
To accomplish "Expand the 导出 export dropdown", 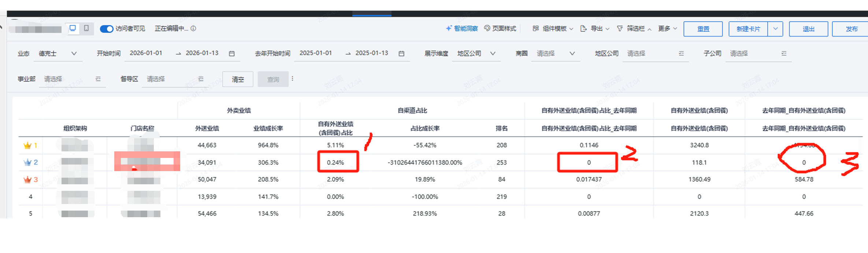I will 595,29.
